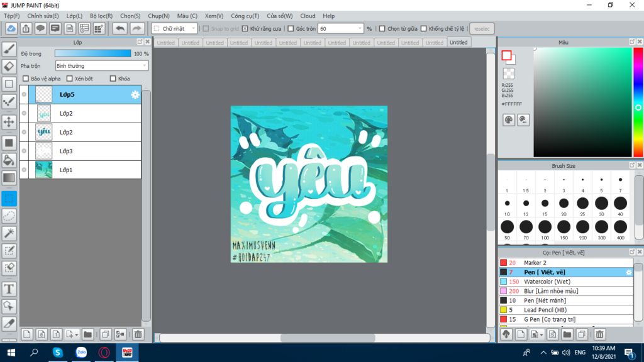Click the Redo arrow in toolbar

(136, 29)
